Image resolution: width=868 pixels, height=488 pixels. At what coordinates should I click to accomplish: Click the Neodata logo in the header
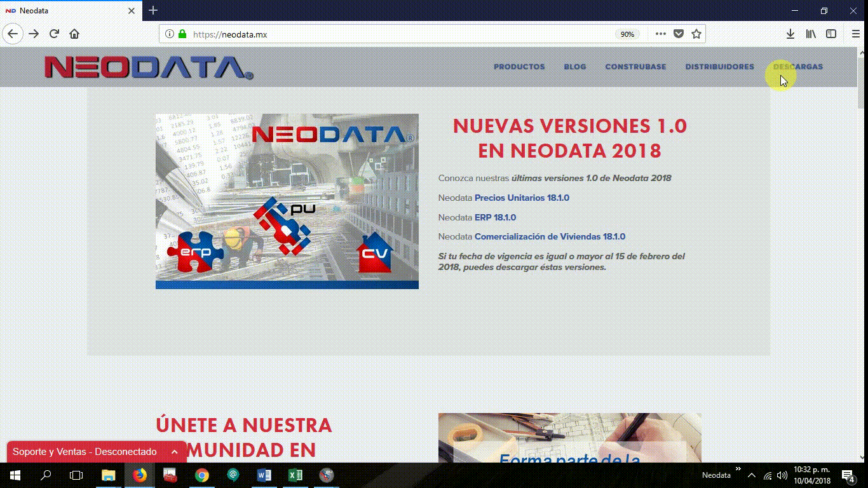pos(149,67)
